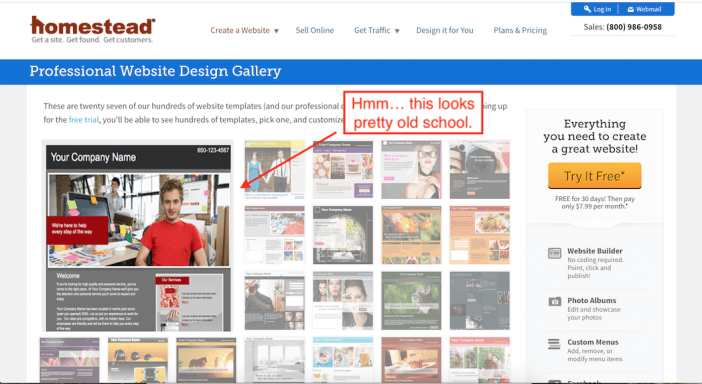This screenshot has width=702, height=384.
Task: Select the hair salon template thumbnail
Action: click(274, 300)
